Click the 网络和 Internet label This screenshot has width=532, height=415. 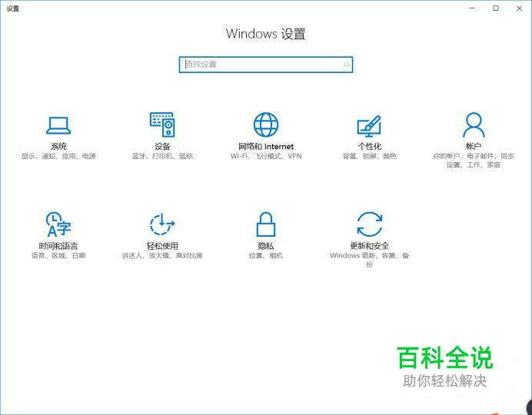click(x=266, y=147)
